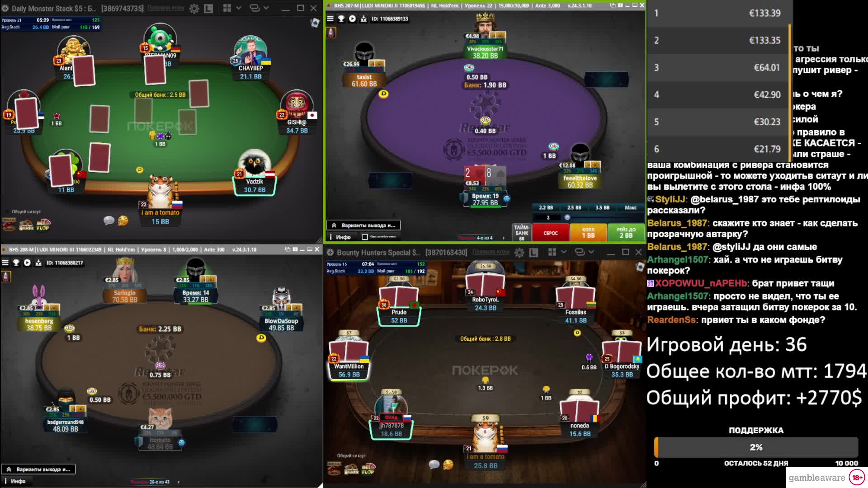Expand window stacking dropdown in Daily Monster Stack window
The image size is (868, 488).
point(266,8)
